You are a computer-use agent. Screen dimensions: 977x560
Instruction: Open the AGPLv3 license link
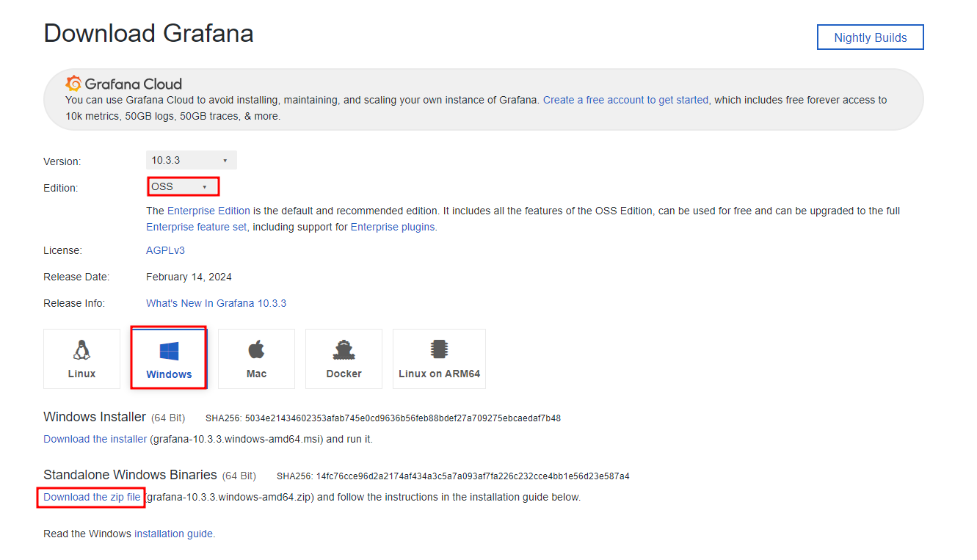[165, 250]
